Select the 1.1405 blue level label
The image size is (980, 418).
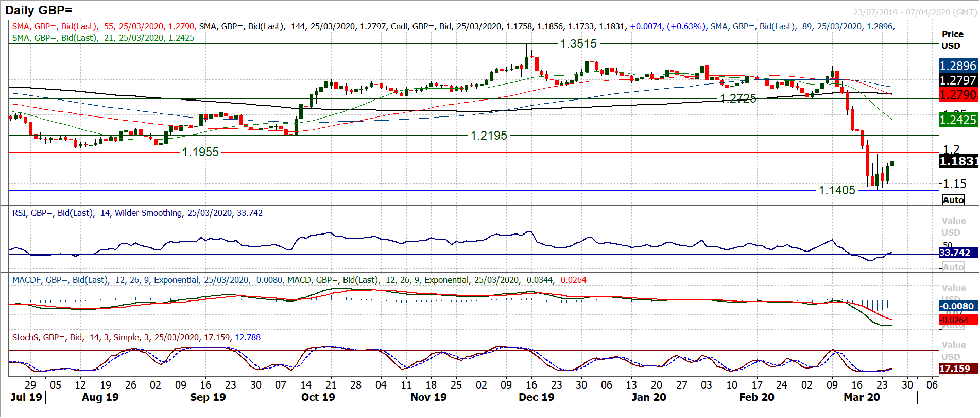click(x=837, y=190)
